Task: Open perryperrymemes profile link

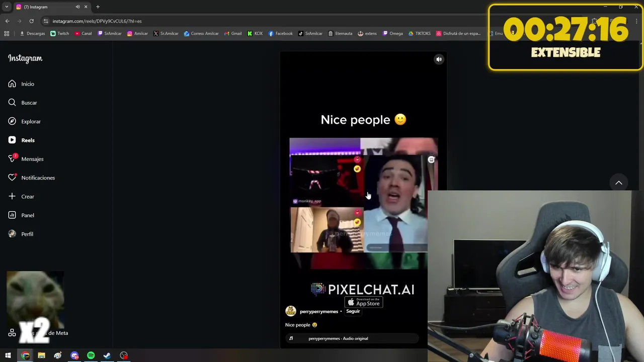Action: [x=319, y=312]
